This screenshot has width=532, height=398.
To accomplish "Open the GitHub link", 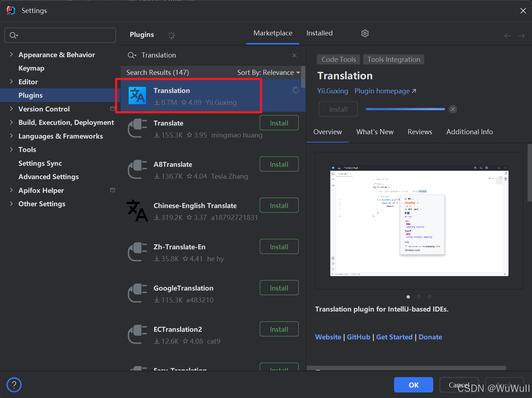I will tap(359, 337).
